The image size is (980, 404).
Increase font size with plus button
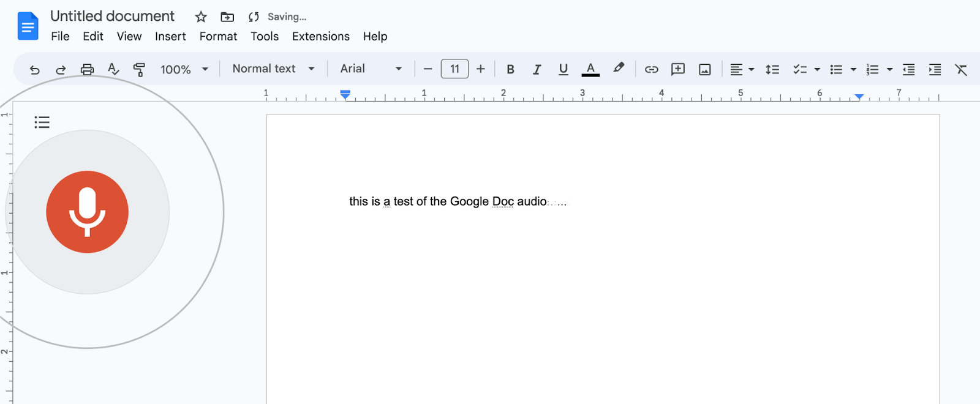tap(481, 69)
